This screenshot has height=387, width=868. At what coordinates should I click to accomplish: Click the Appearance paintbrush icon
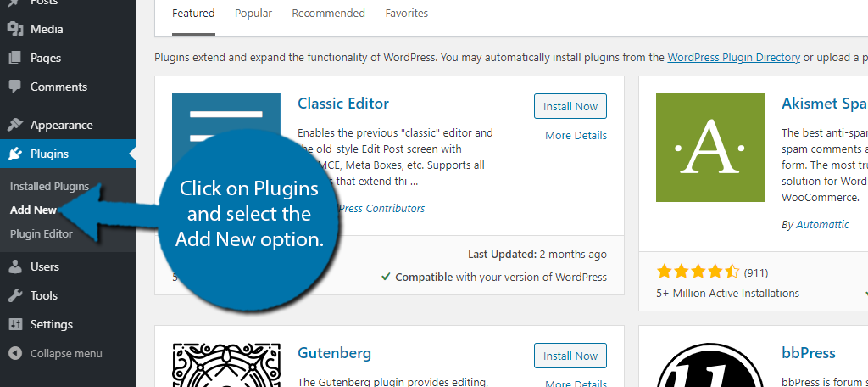pyautogui.click(x=15, y=125)
